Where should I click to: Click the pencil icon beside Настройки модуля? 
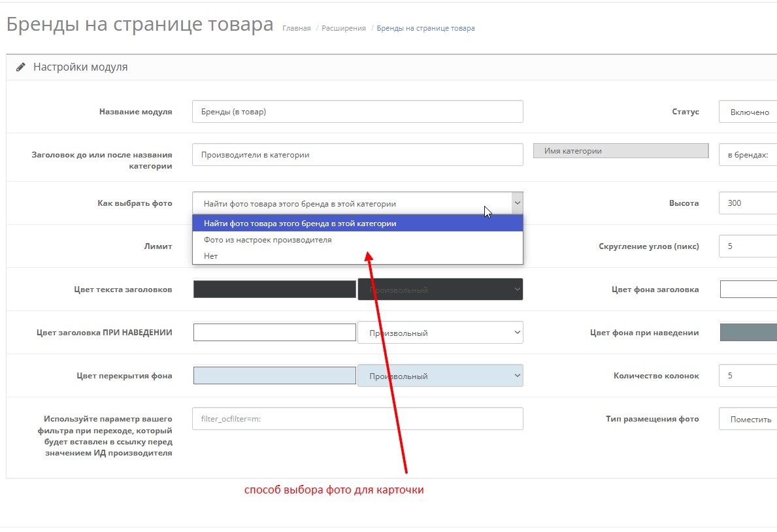click(21, 67)
